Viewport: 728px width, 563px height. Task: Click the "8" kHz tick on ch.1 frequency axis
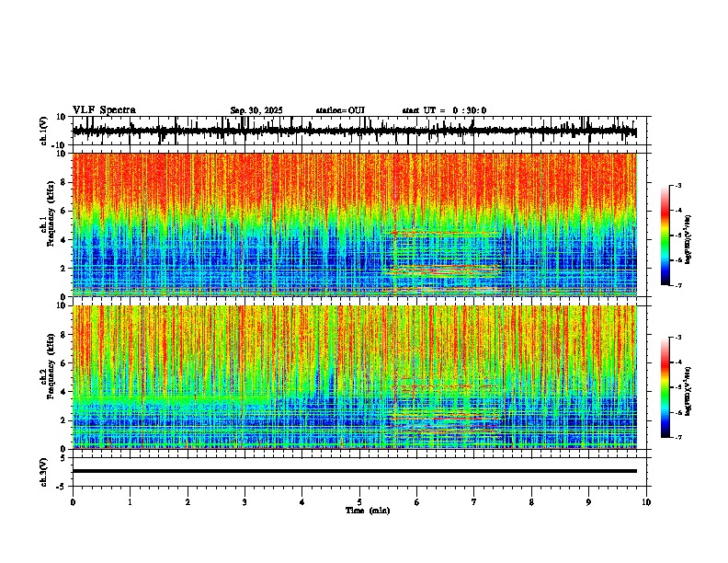pyautogui.click(x=63, y=182)
